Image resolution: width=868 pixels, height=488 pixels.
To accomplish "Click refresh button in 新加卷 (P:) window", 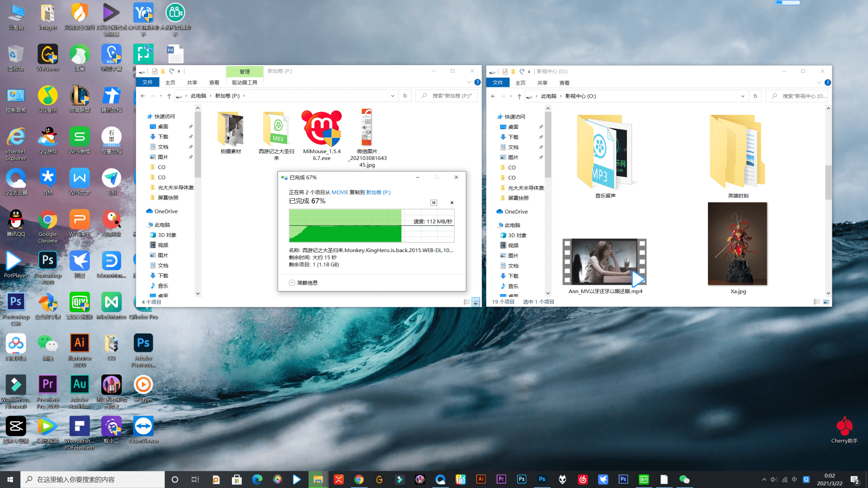I will (x=405, y=96).
